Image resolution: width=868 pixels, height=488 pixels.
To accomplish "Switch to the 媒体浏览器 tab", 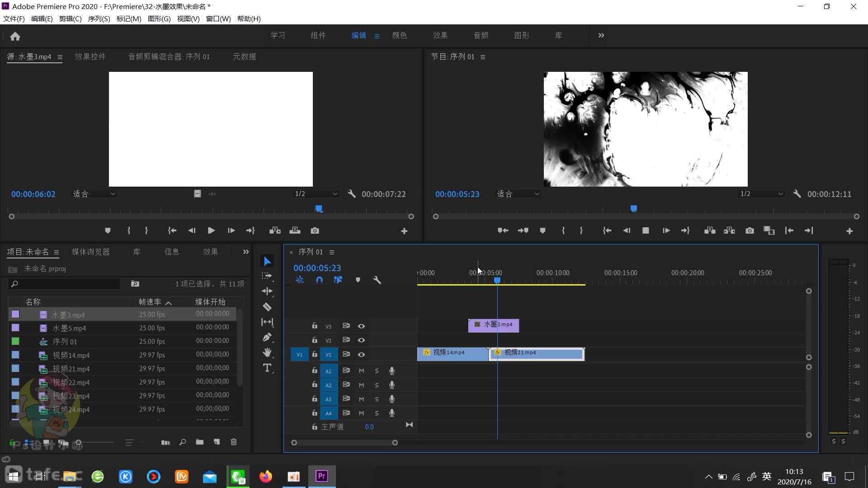I will [x=91, y=252].
